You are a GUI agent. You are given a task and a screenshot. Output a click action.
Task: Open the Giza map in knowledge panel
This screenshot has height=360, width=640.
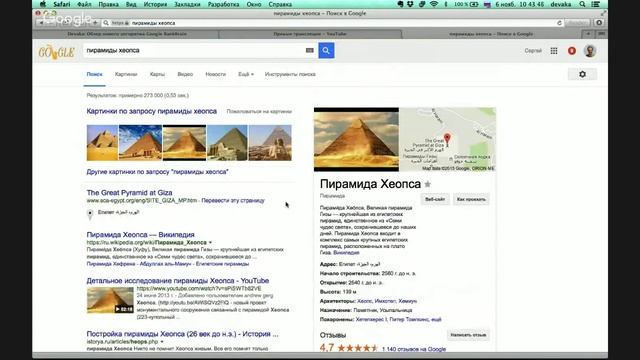pos(448,139)
